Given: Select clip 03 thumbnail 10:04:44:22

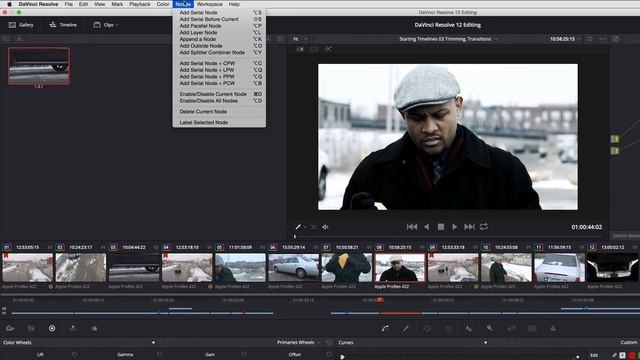Looking at the screenshot, I should tap(134, 268).
